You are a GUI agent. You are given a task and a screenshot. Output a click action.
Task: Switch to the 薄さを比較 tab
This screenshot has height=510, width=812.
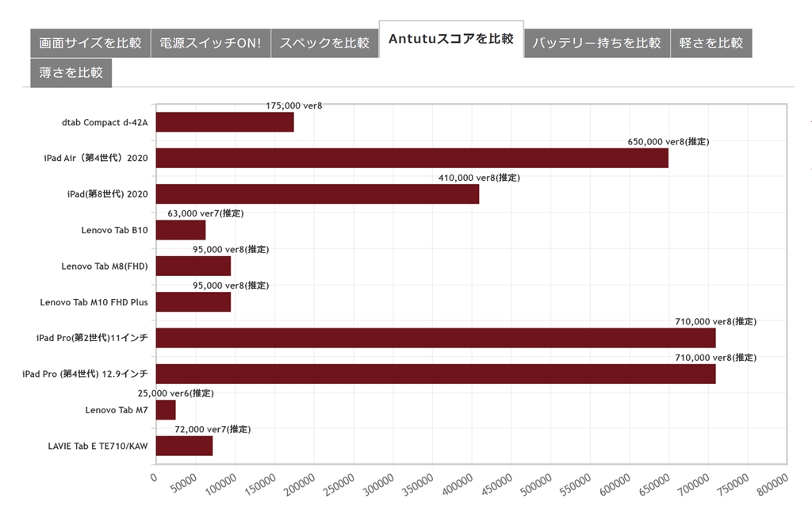tap(71, 72)
